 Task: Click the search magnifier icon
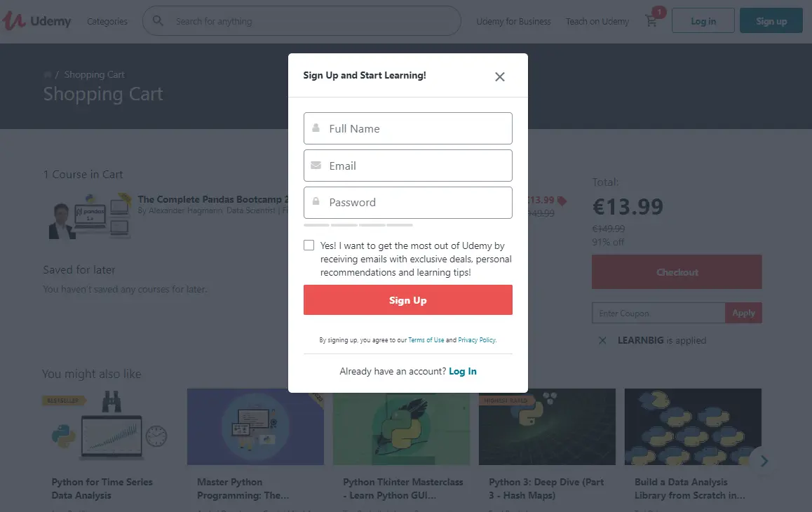[159, 21]
